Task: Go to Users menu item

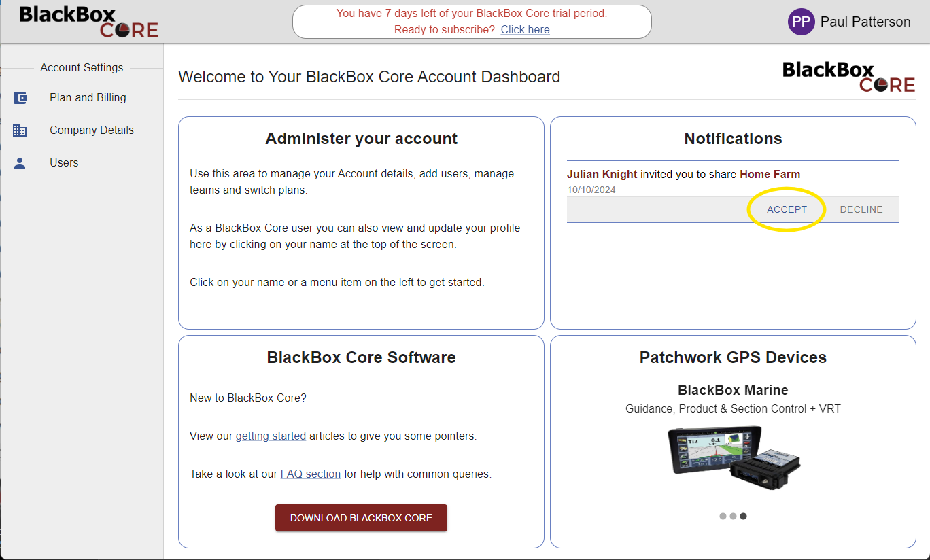Action: coord(64,163)
